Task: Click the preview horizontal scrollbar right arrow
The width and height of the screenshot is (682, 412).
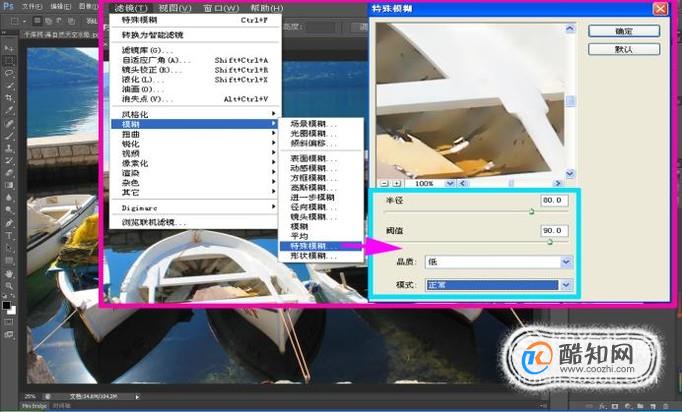Action: (x=558, y=184)
